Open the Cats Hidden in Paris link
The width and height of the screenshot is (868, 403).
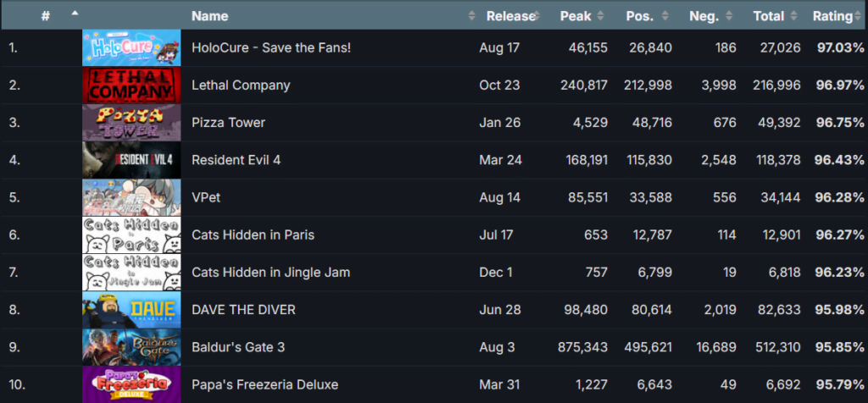253,235
